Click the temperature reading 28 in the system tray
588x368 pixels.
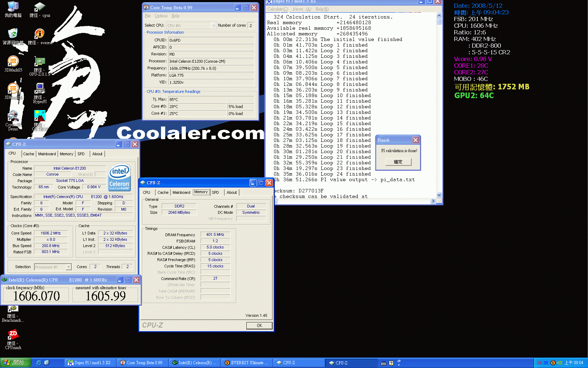click(x=539, y=363)
